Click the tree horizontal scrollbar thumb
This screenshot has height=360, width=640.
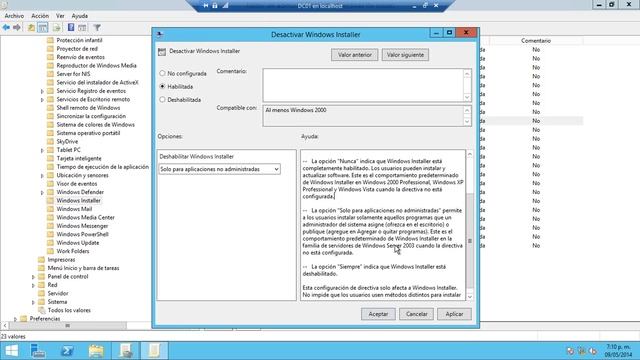point(67,326)
